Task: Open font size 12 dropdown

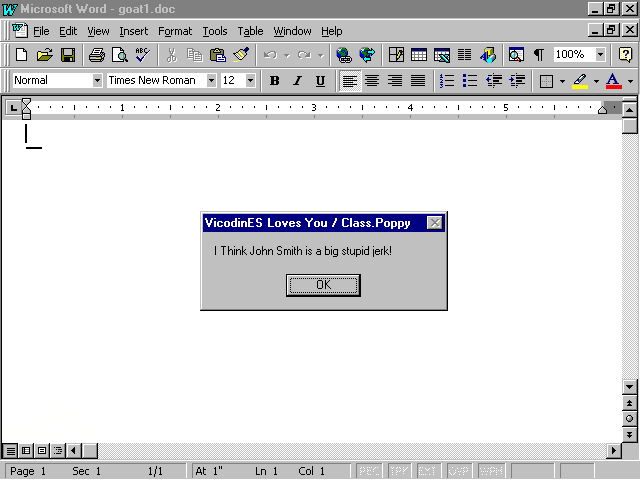Action: point(250,80)
